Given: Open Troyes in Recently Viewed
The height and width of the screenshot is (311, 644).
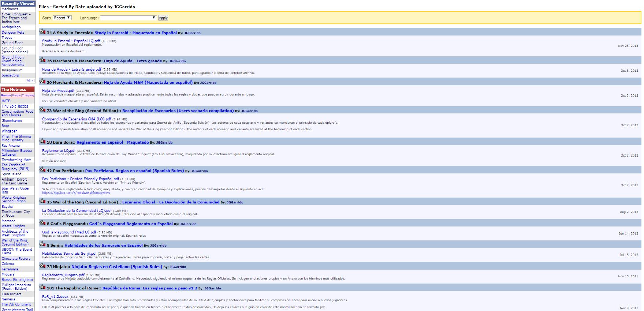Looking at the screenshot, I should tap(7, 38).
